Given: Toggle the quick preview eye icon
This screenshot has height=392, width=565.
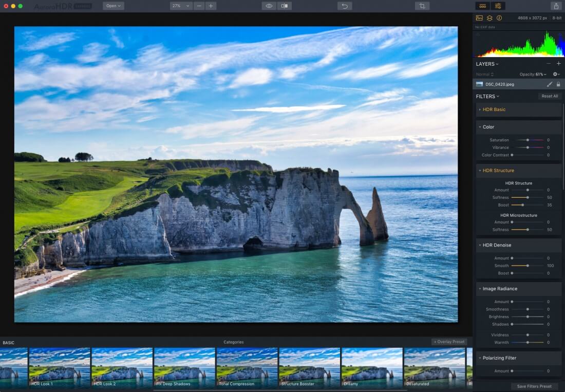Looking at the screenshot, I should tap(269, 6).
